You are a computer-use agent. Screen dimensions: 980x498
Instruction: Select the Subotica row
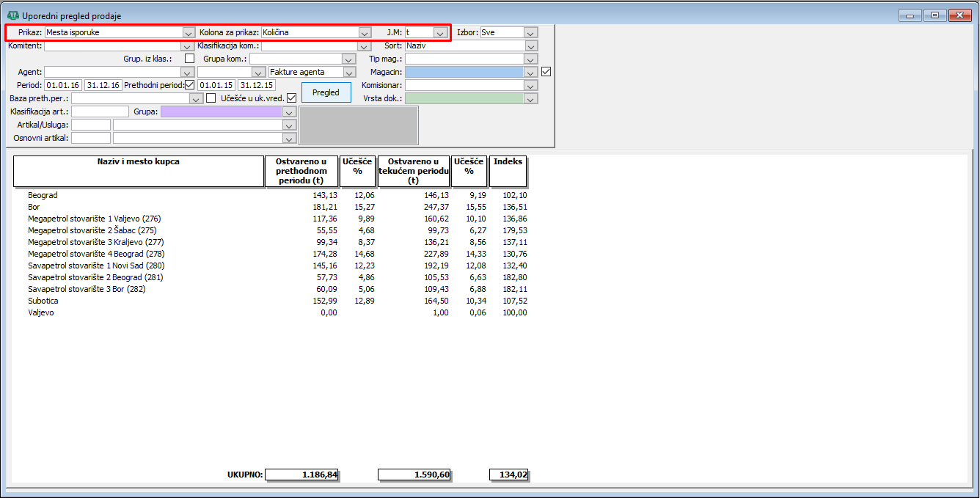pyautogui.click(x=277, y=301)
